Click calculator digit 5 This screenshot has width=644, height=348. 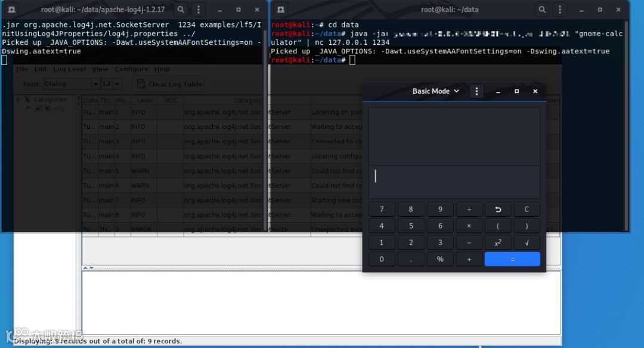pyautogui.click(x=411, y=226)
